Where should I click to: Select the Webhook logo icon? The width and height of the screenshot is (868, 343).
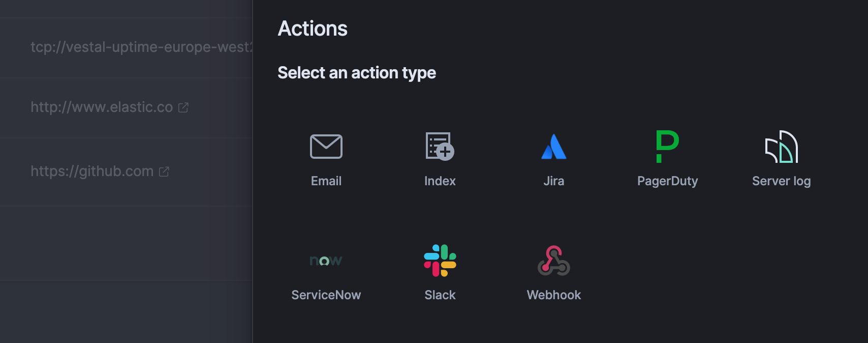553,261
